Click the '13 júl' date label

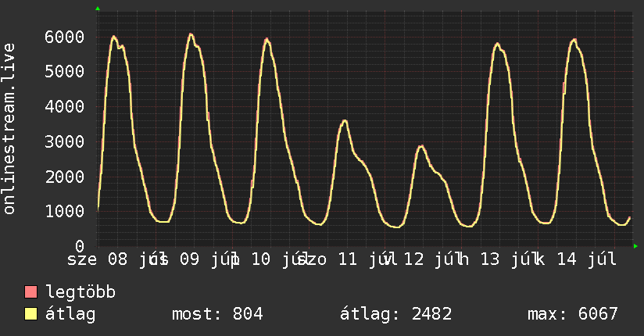click(x=510, y=259)
